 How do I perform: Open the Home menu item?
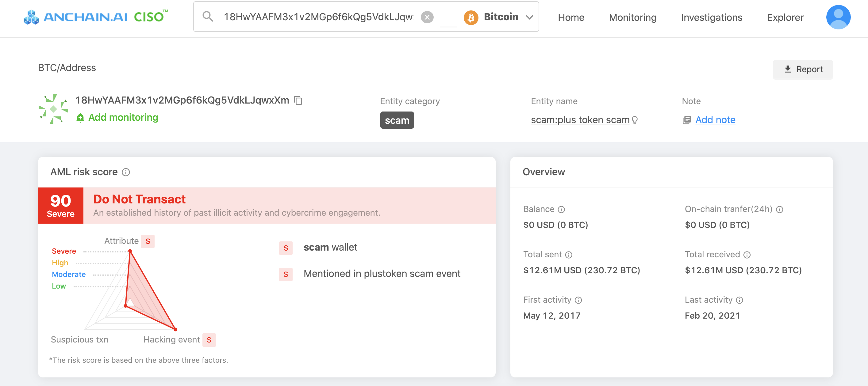pos(571,17)
